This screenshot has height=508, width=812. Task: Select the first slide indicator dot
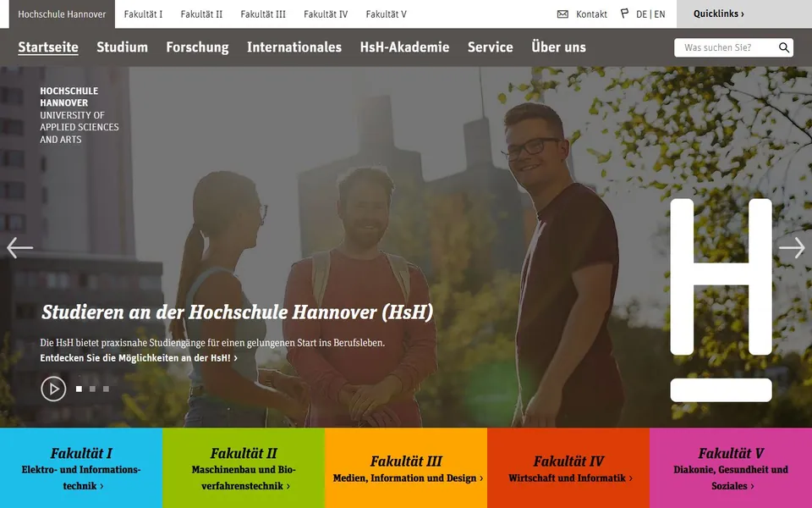[79, 389]
